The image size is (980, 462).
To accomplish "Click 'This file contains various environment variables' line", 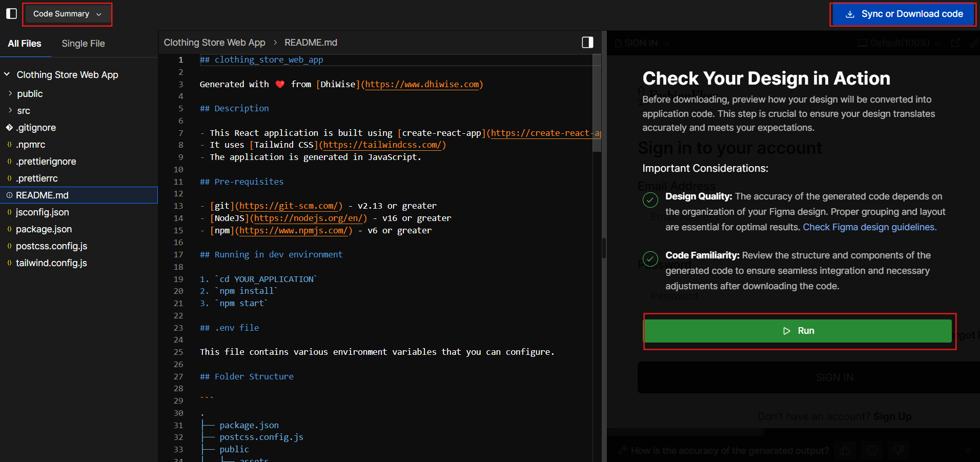I will 377,352.
